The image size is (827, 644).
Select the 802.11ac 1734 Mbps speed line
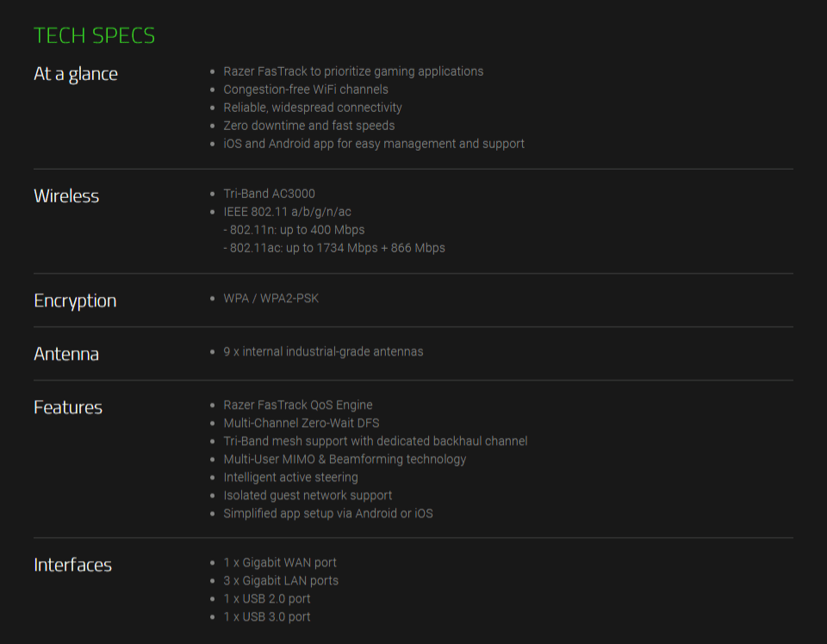tap(334, 248)
